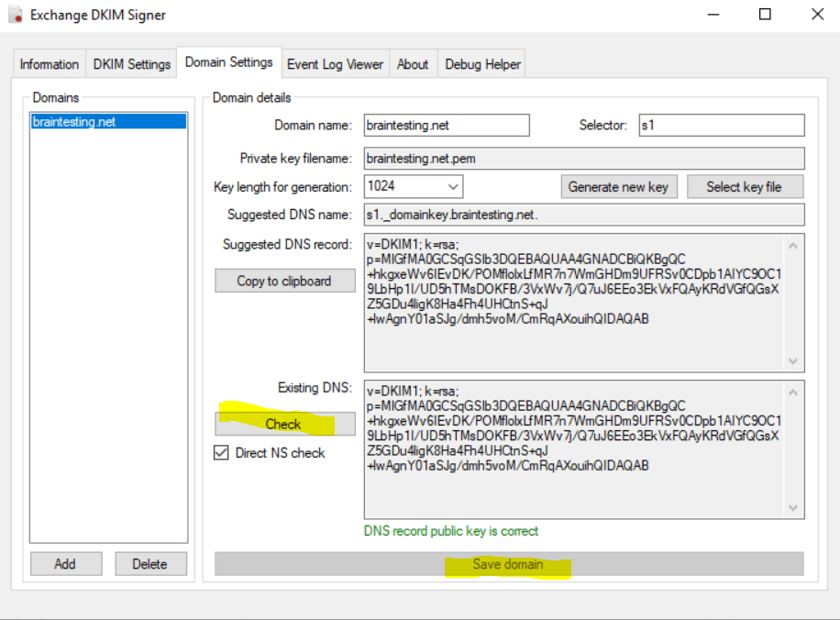
Task: Click Copy to clipboard button
Action: point(284,281)
